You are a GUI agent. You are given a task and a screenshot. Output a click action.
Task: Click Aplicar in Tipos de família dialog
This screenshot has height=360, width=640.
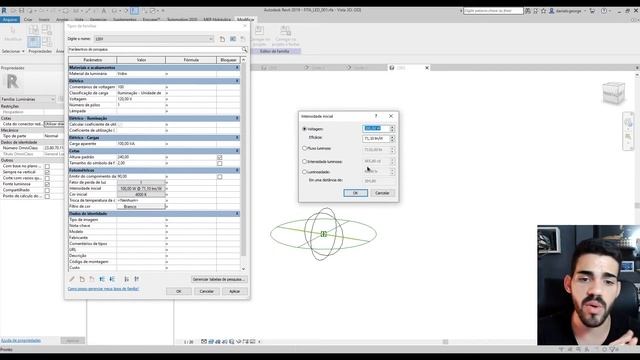pos(234,291)
